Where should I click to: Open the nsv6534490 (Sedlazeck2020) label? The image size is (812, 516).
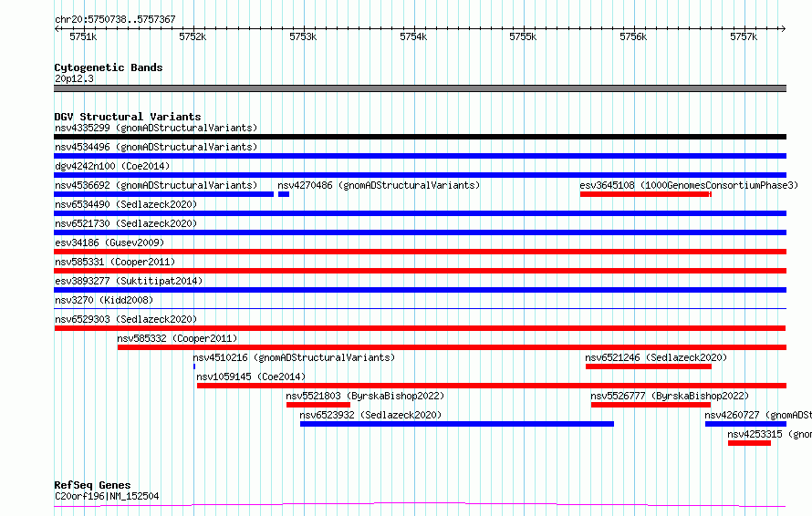126,204
